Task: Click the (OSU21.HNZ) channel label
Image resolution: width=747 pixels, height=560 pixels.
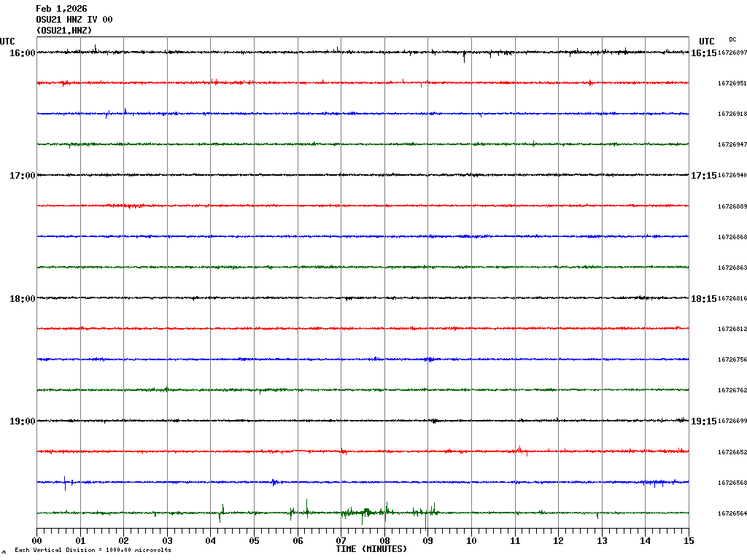Action: tap(64, 31)
